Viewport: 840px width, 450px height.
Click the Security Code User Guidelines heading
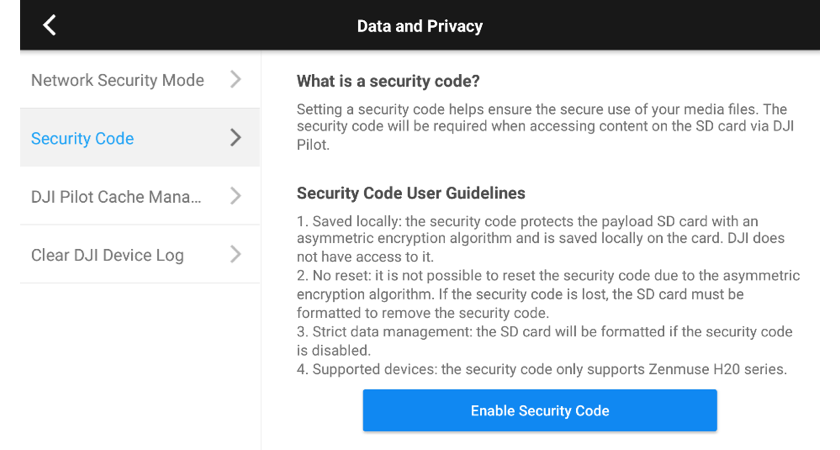(x=410, y=193)
